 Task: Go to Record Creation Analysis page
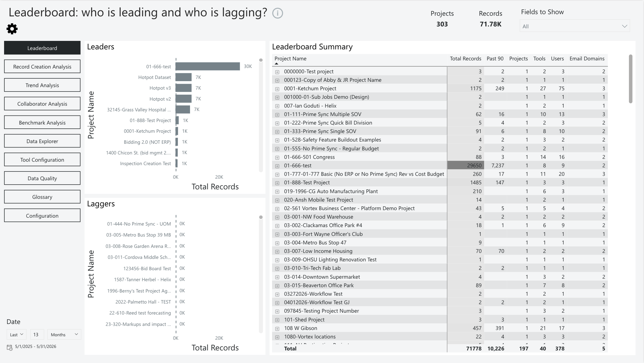(42, 66)
